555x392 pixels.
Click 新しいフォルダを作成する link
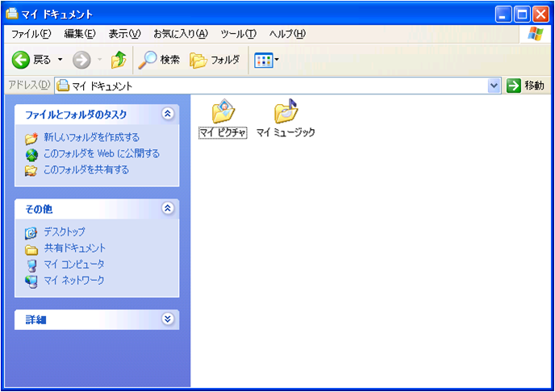coord(91,138)
